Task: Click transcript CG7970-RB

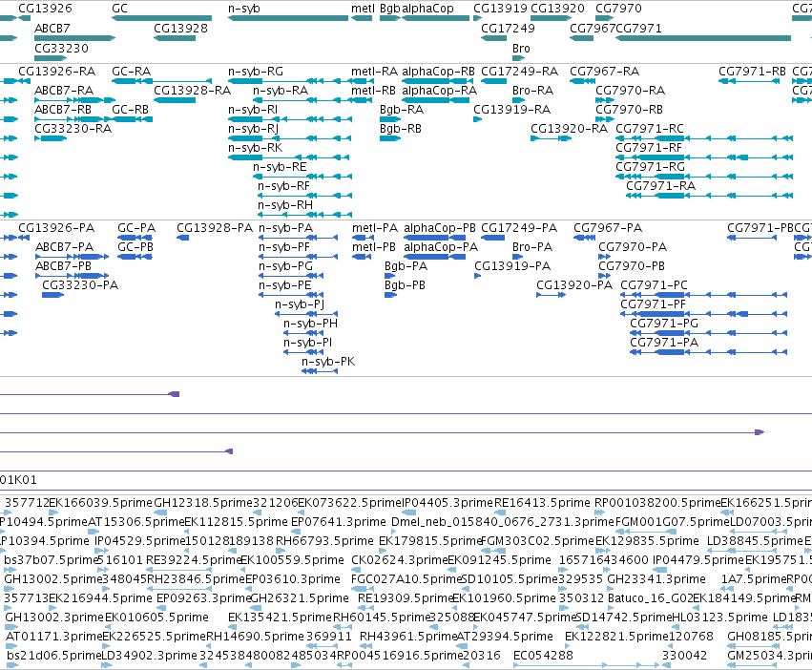Action: click(629, 110)
